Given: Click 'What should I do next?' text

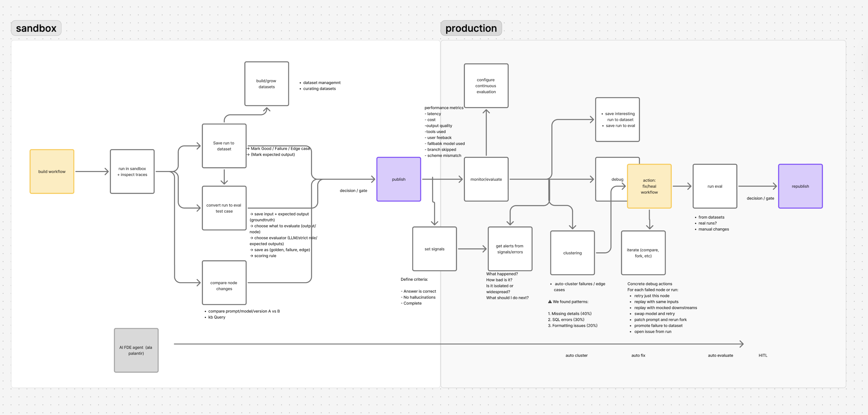Looking at the screenshot, I should click(x=508, y=298).
